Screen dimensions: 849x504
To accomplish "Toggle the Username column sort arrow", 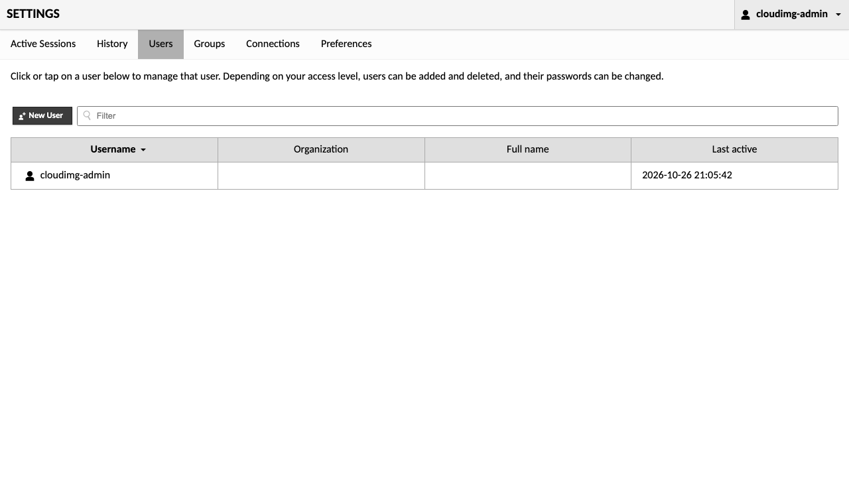I will pyautogui.click(x=143, y=150).
